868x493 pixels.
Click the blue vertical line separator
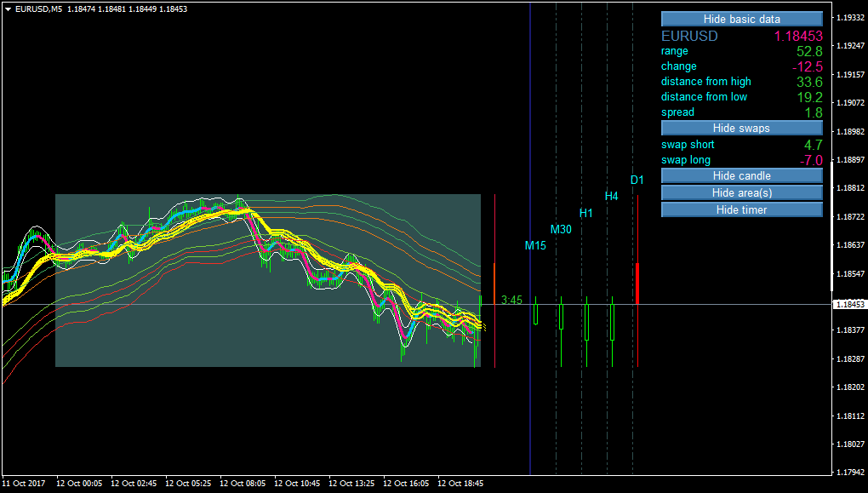[x=530, y=238]
